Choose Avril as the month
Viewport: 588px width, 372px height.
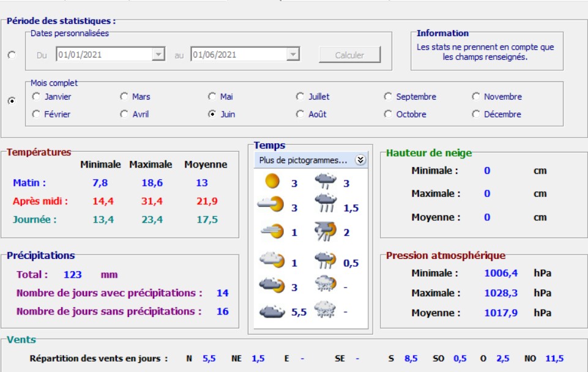tap(124, 114)
